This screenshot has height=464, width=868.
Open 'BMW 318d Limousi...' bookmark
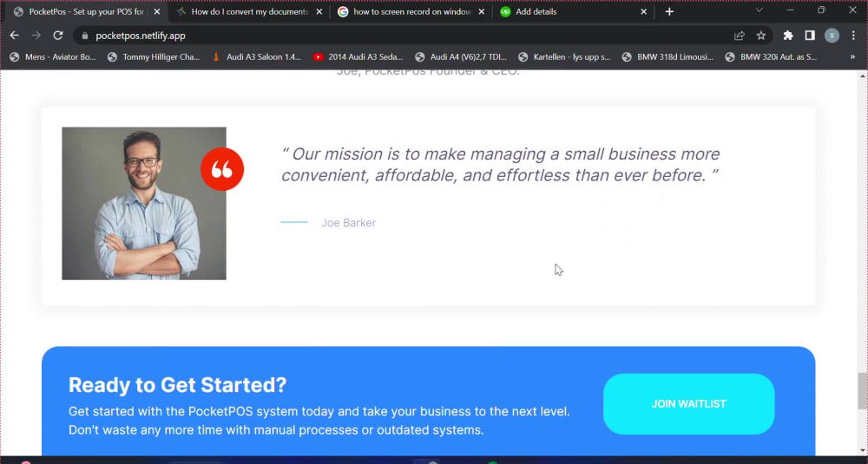pos(668,56)
